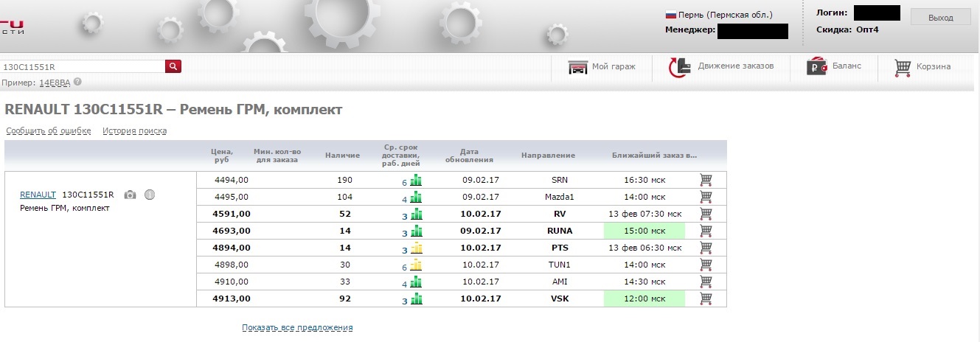Open Корзина menu label
Screen dimensions: 980x342
click(x=934, y=66)
